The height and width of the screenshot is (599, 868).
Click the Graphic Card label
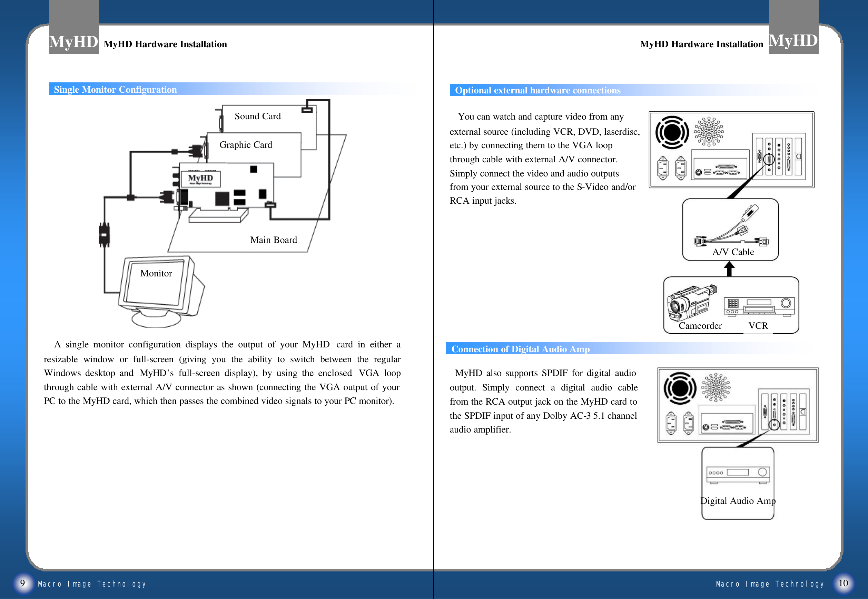(245, 145)
